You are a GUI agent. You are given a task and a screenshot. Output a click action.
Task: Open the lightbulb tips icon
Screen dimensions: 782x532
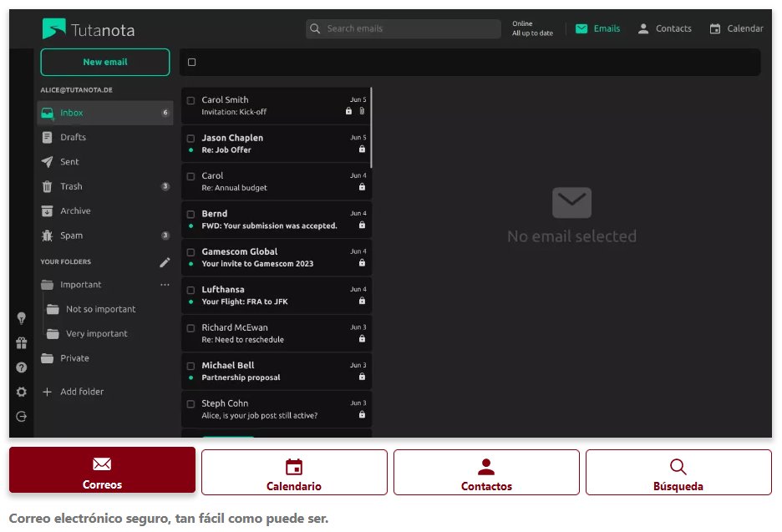click(22, 317)
